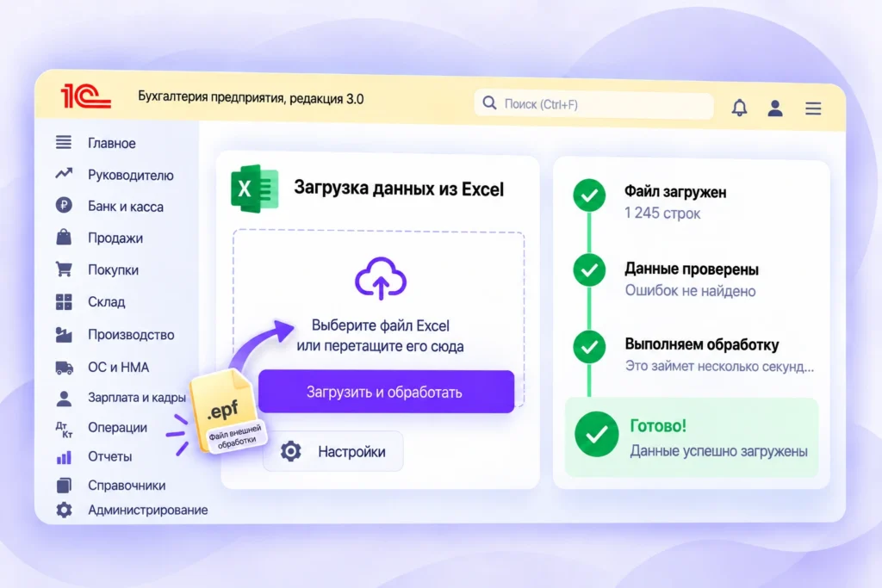Click the '1 245 строк' text
Image resolution: width=882 pixels, height=588 pixels.
tap(662, 214)
